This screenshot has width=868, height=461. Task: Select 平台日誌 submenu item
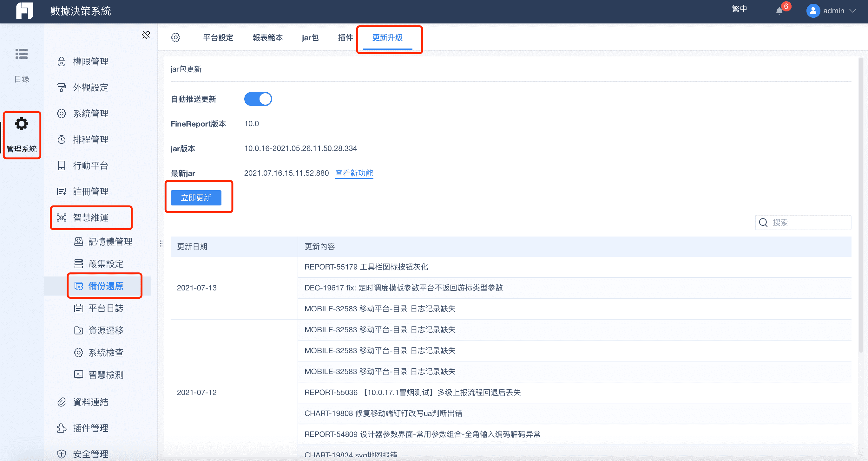(106, 308)
